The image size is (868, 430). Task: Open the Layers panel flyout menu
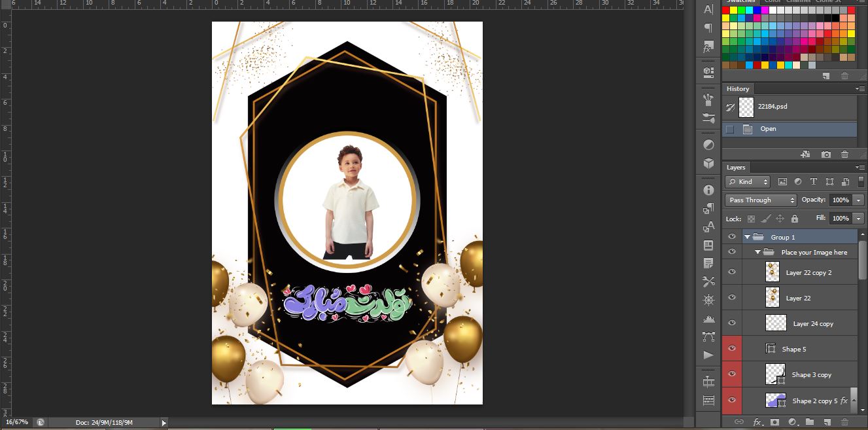[859, 167]
